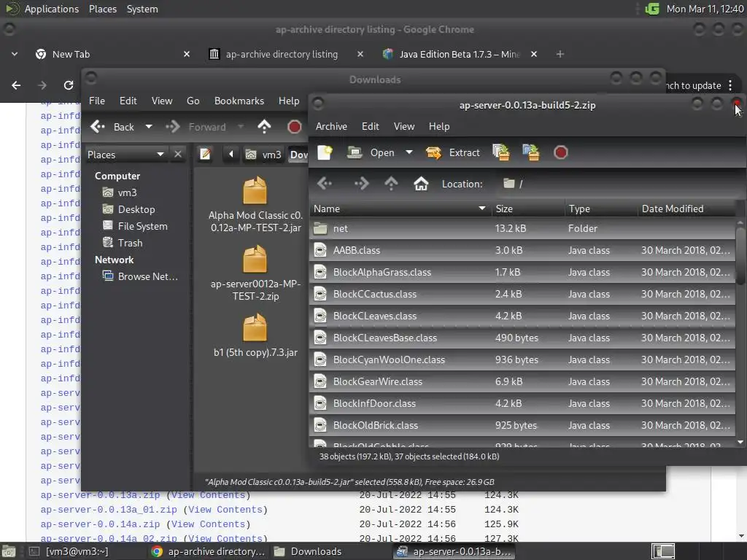The width and height of the screenshot is (747, 560).
Task: Open the Archive menu
Action: point(331,126)
